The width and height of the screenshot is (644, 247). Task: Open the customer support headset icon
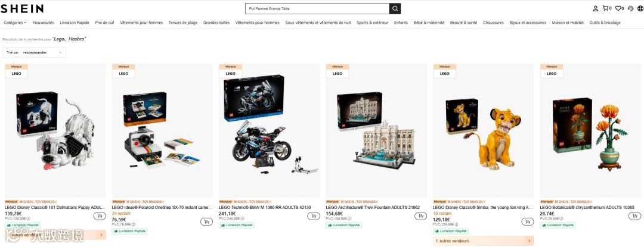click(631, 8)
